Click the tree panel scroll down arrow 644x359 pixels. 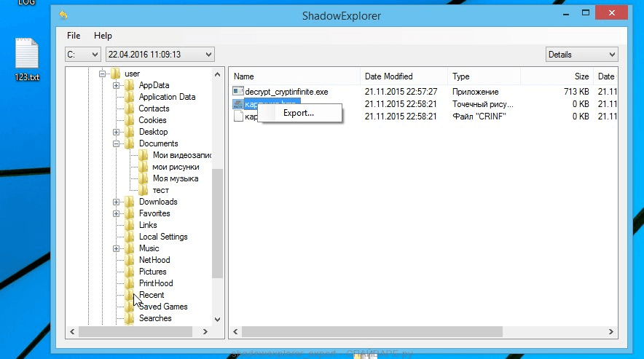coord(217,319)
